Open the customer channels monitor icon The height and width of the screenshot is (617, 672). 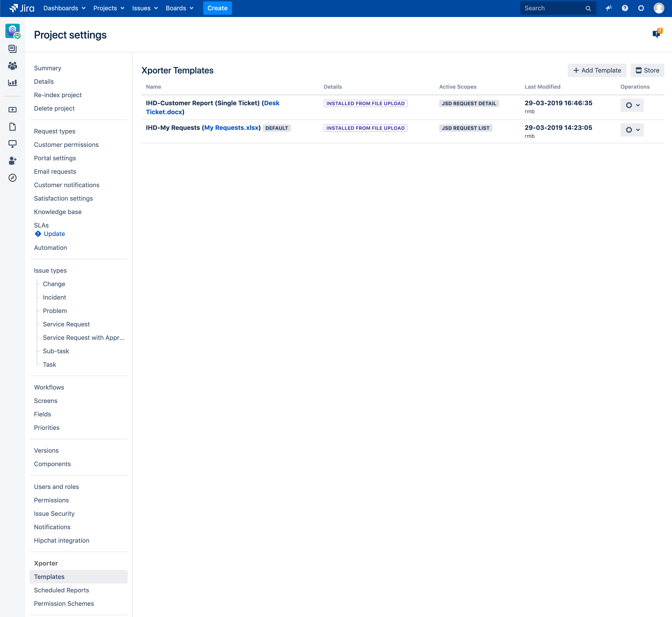click(12, 144)
